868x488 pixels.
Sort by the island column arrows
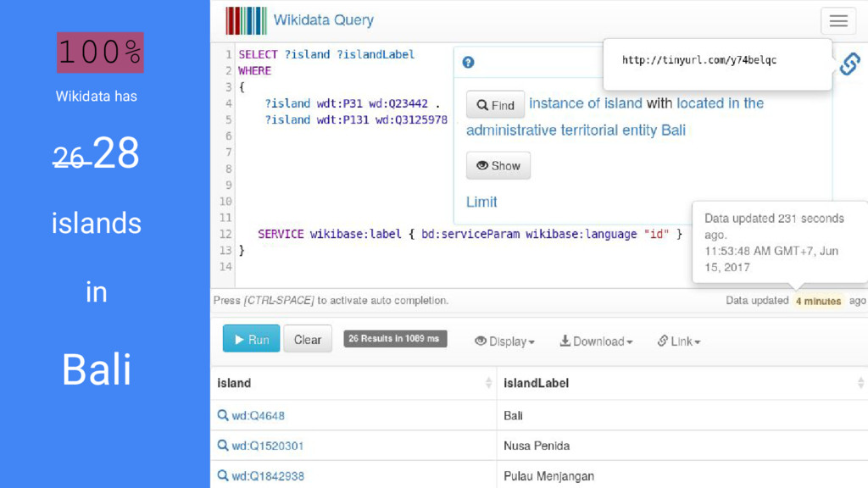488,383
